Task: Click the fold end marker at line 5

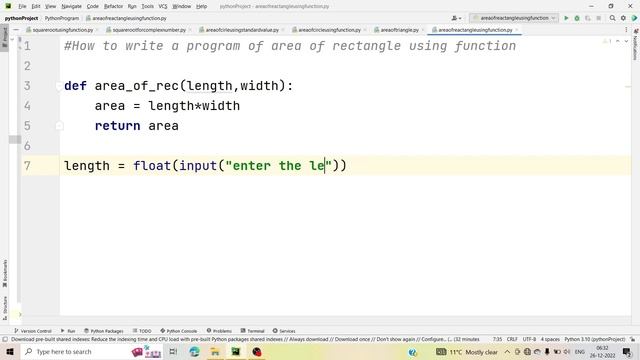Action: tap(59, 126)
